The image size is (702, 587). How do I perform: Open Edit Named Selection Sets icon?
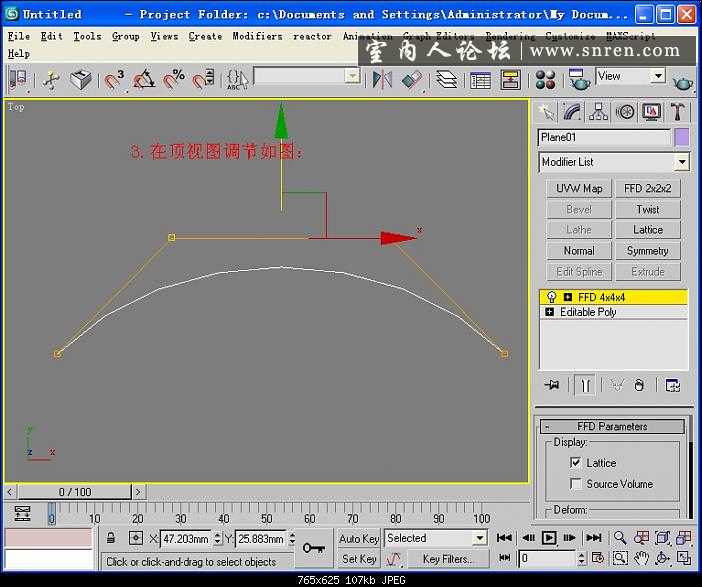click(x=237, y=80)
